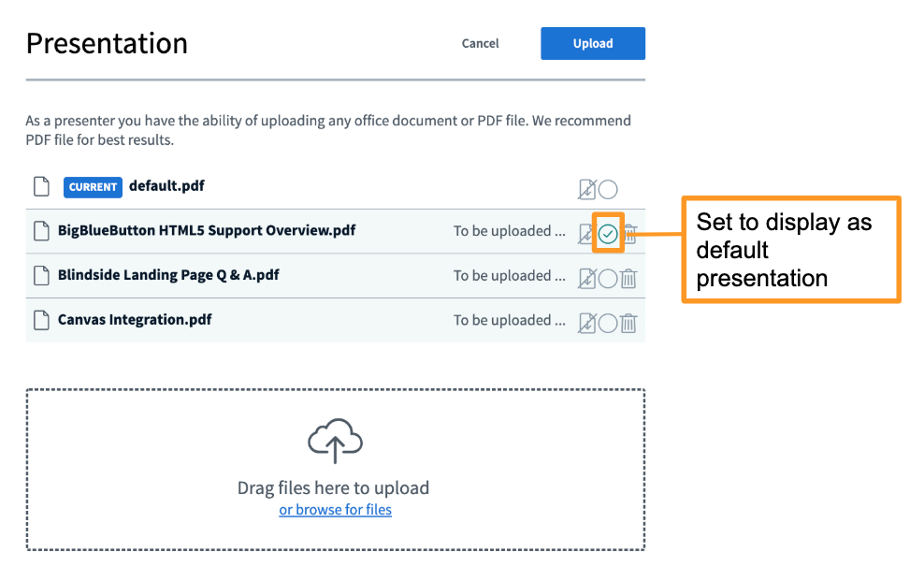Image resolution: width=924 pixels, height=581 pixels.
Task: Delete BigBlueButton HTML5 Support Overview.pdf with trash icon
Action: tap(630, 234)
